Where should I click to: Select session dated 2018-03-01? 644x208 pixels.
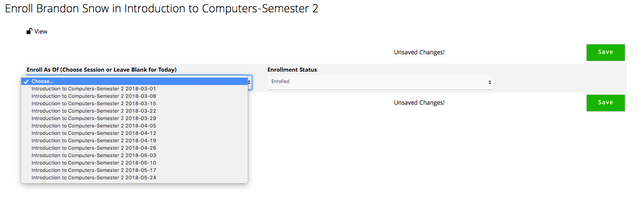pyautogui.click(x=134, y=89)
